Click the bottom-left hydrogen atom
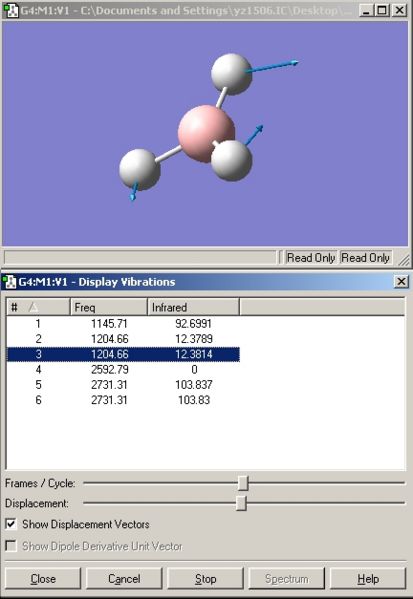The width and height of the screenshot is (413, 599). 139,169
